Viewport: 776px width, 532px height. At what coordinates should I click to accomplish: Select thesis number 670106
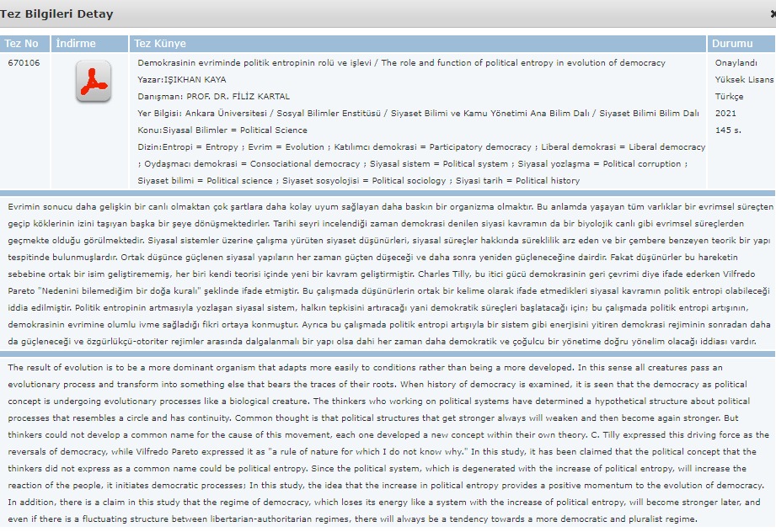point(24,63)
